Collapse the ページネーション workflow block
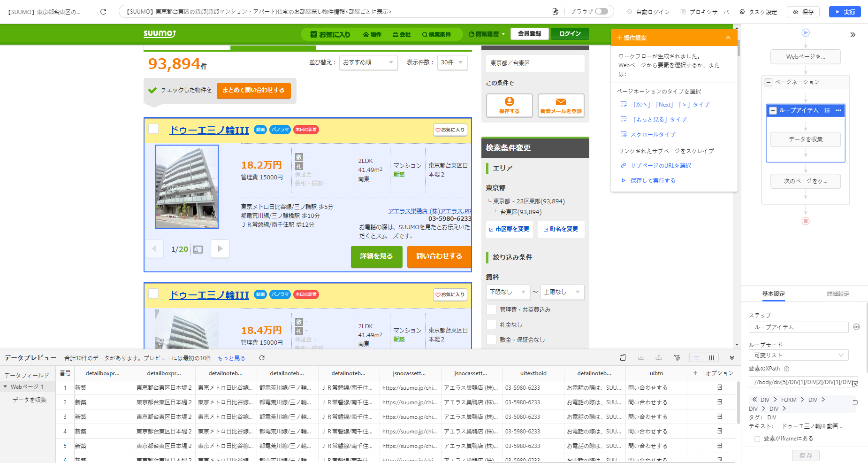This screenshot has height=463, width=868. click(769, 82)
